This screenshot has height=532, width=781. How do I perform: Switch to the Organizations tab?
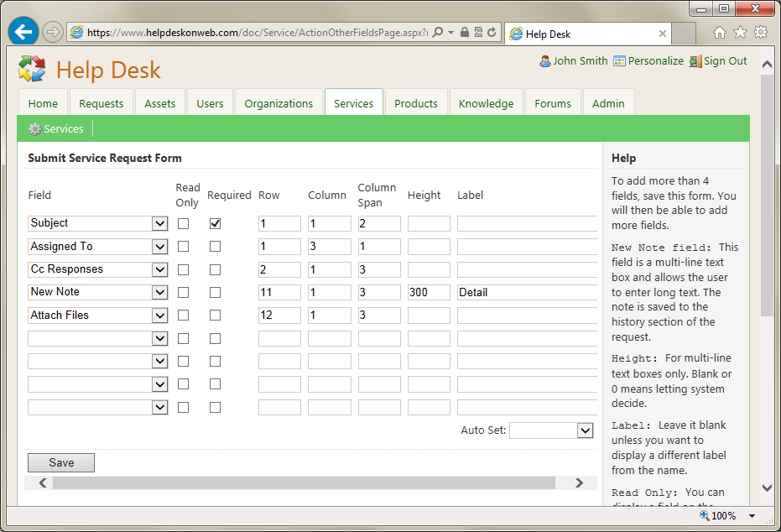pos(279,103)
